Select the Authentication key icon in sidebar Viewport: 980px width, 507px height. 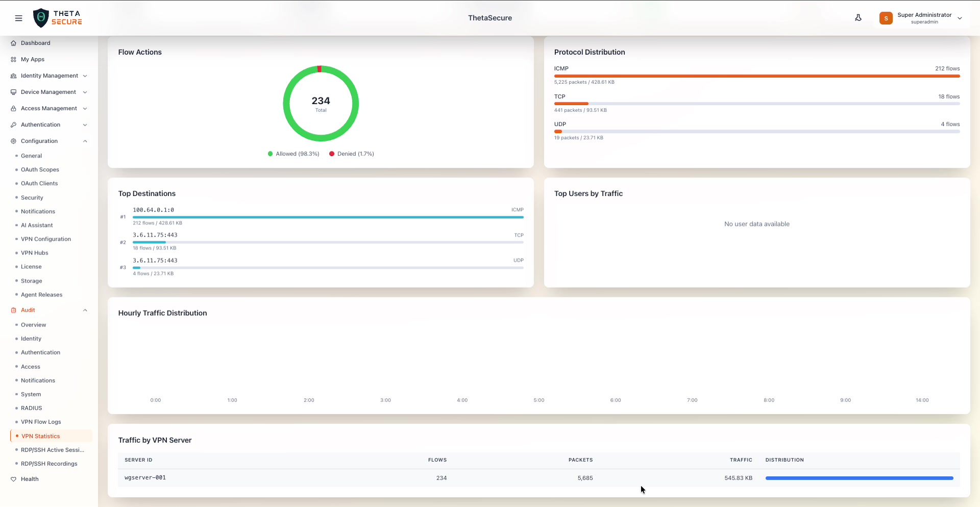pyautogui.click(x=13, y=124)
